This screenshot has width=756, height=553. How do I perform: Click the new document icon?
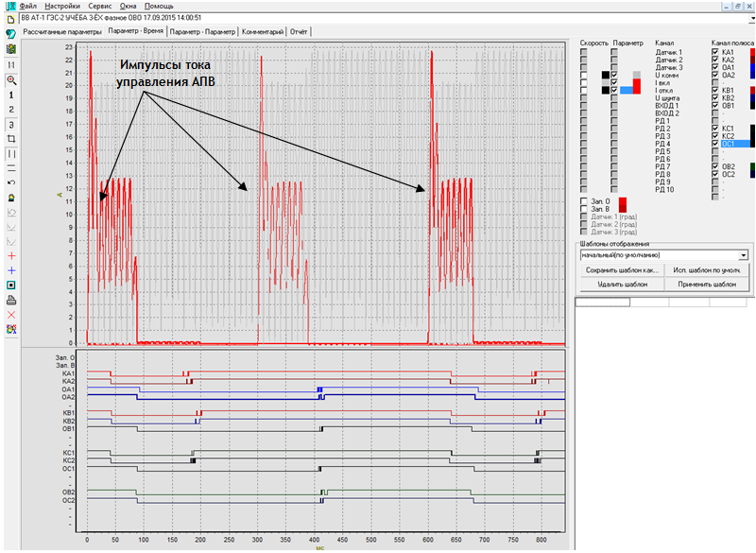click(10, 19)
